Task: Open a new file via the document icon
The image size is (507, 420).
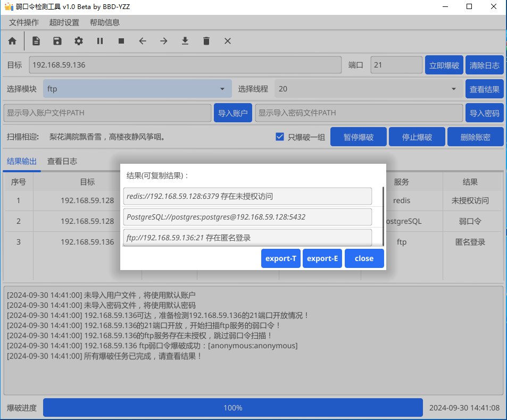Action: pyautogui.click(x=35, y=41)
